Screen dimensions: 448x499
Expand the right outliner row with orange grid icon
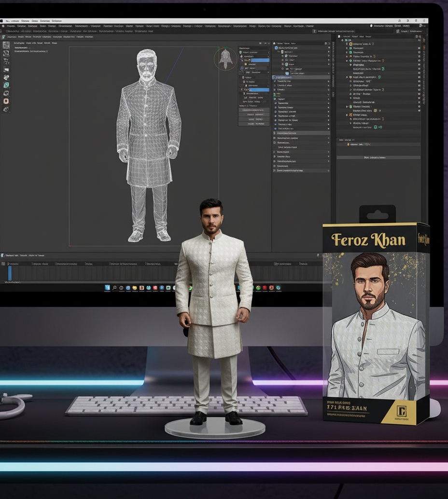[x=347, y=115]
